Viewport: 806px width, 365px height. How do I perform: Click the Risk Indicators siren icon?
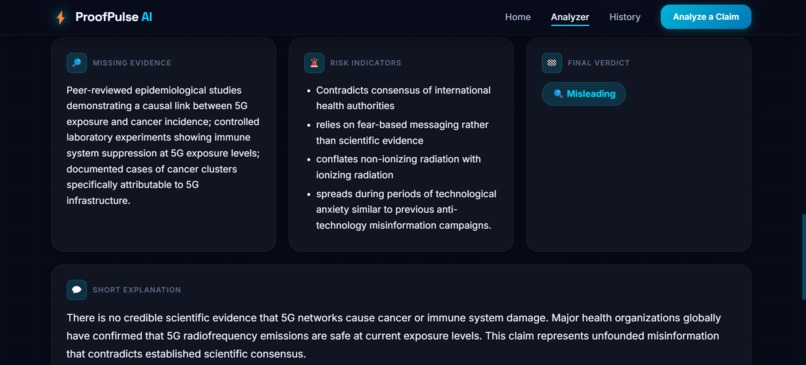click(314, 63)
